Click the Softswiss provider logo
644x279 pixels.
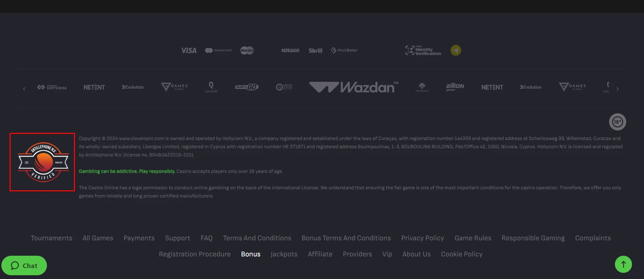tap(52, 87)
